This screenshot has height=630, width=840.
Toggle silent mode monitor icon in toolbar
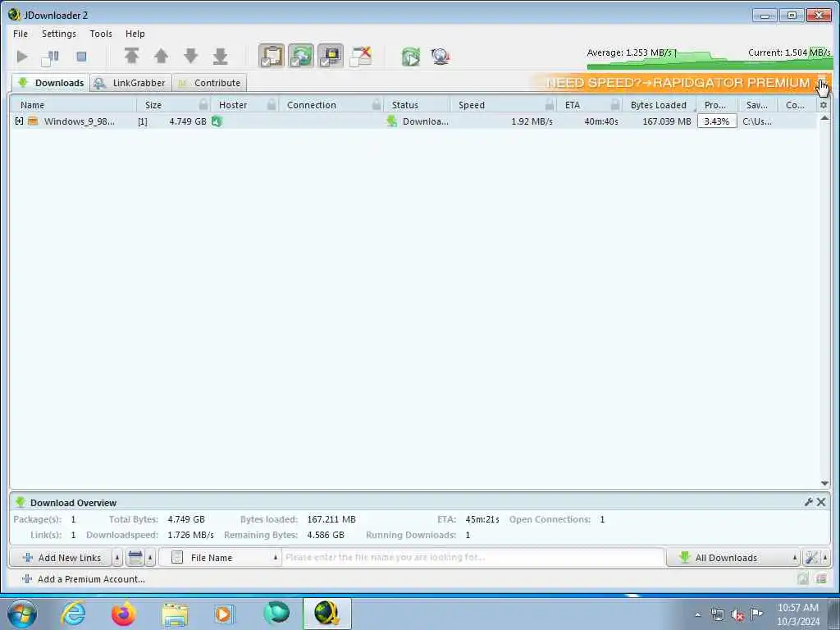(x=331, y=57)
